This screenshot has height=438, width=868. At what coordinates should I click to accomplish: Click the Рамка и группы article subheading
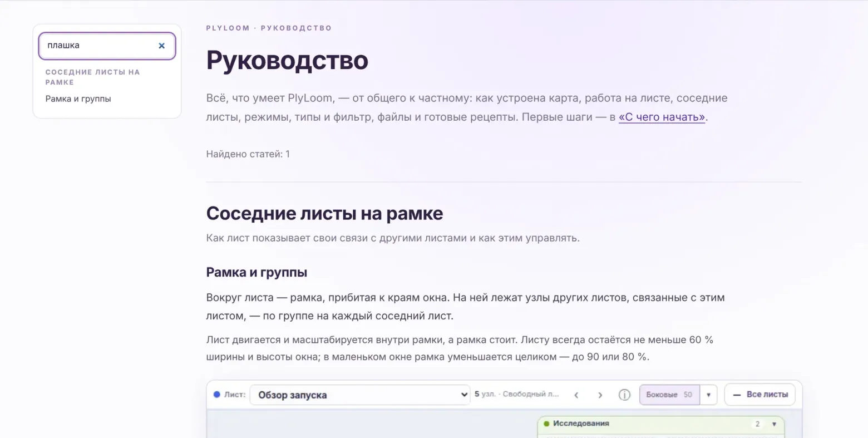(257, 272)
